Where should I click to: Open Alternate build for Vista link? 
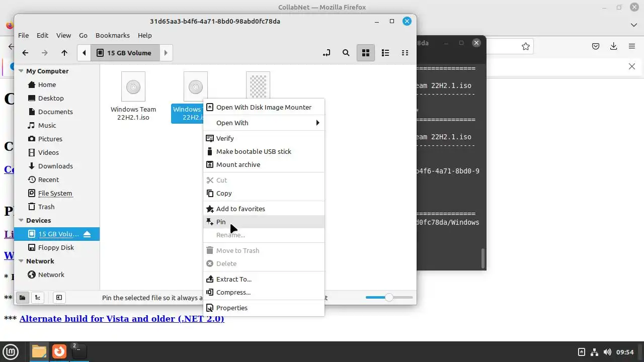[122, 319]
